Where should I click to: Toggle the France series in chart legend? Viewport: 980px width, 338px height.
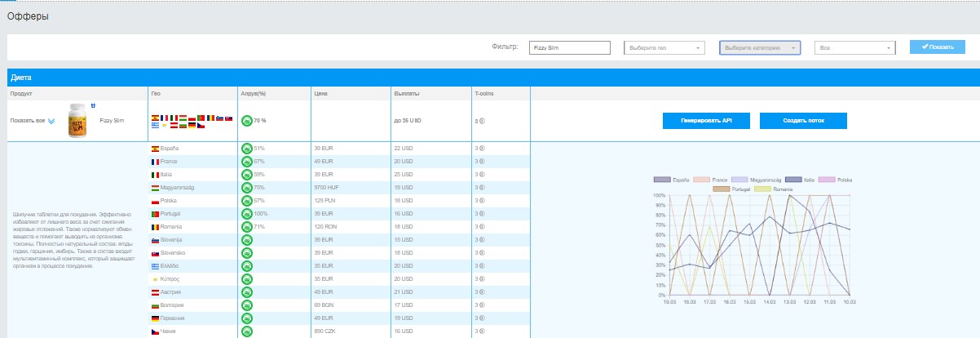[x=709, y=179]
